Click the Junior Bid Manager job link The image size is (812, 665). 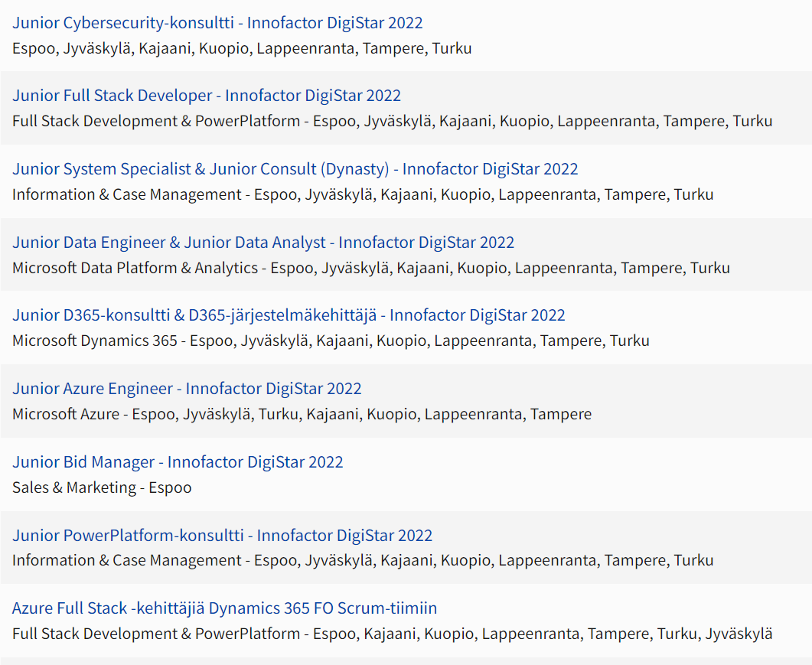click(178, 462)
